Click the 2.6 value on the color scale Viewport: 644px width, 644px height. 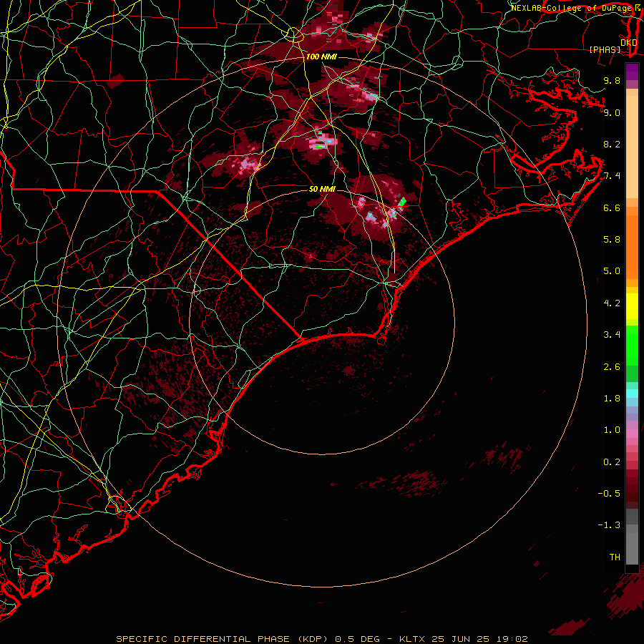click(612, 367)
